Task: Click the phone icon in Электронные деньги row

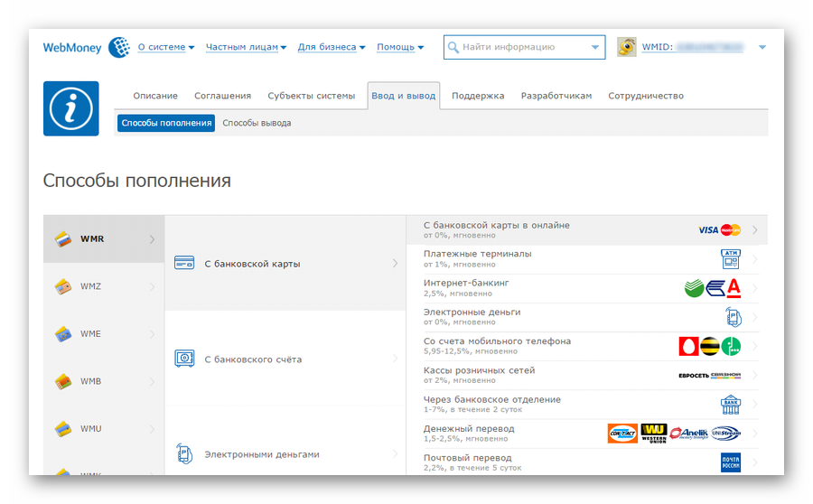Action: [734, 317]
